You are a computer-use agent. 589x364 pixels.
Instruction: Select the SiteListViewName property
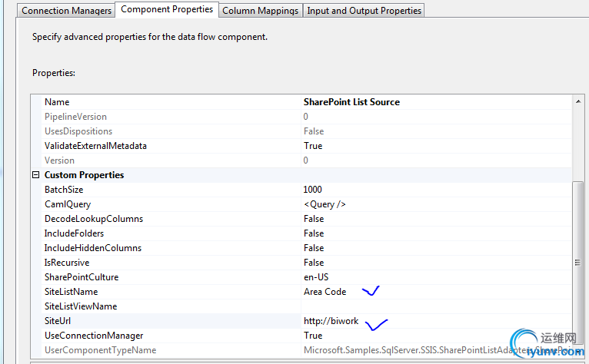click(81, 306)
